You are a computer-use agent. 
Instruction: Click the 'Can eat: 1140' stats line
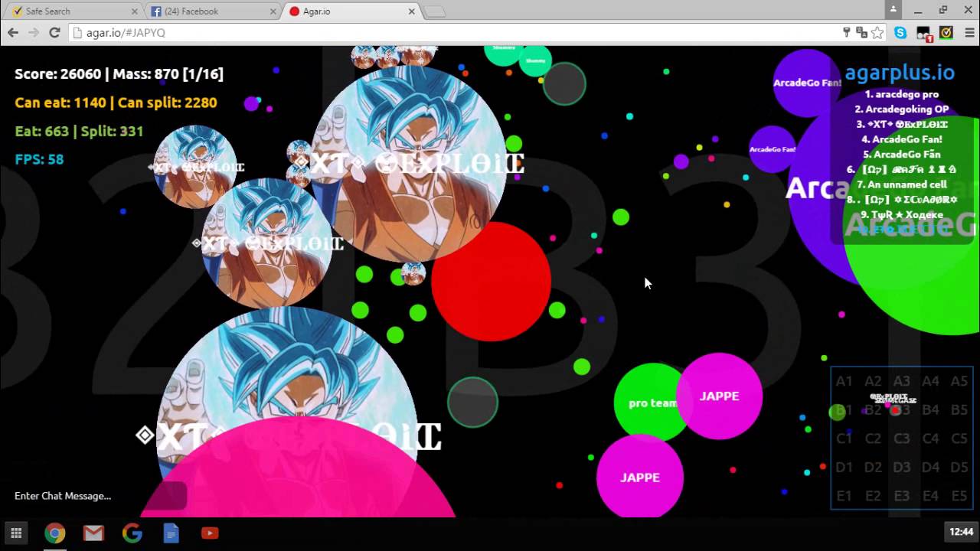[x=116, y=103]
